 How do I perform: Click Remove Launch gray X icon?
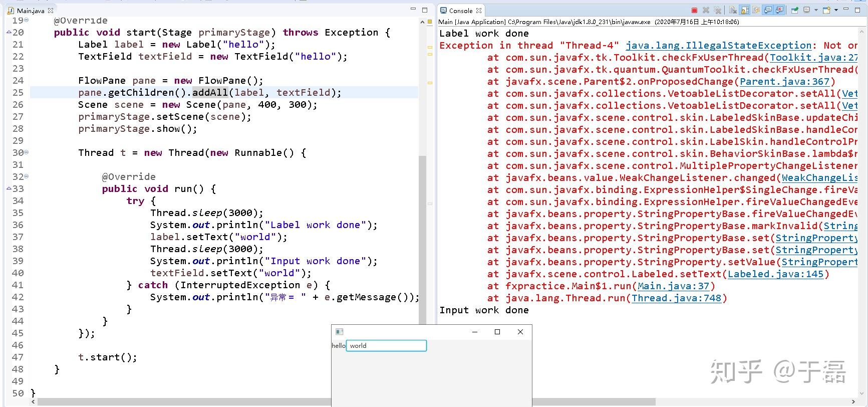tap(706, 10)
